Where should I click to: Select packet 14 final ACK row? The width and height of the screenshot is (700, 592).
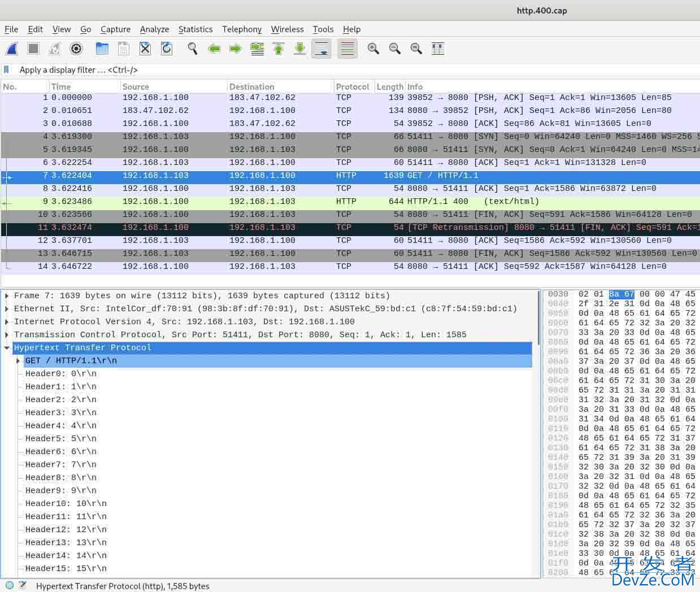350,266
